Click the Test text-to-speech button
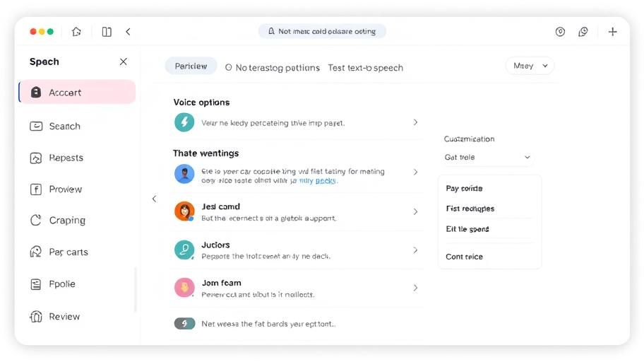644x362 pixels. [365, 68]
